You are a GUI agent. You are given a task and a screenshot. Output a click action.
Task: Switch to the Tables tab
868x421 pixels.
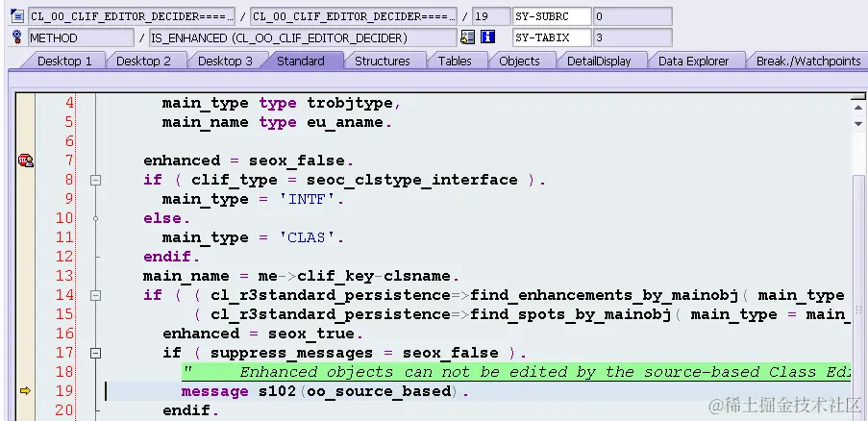coord(455,61)
